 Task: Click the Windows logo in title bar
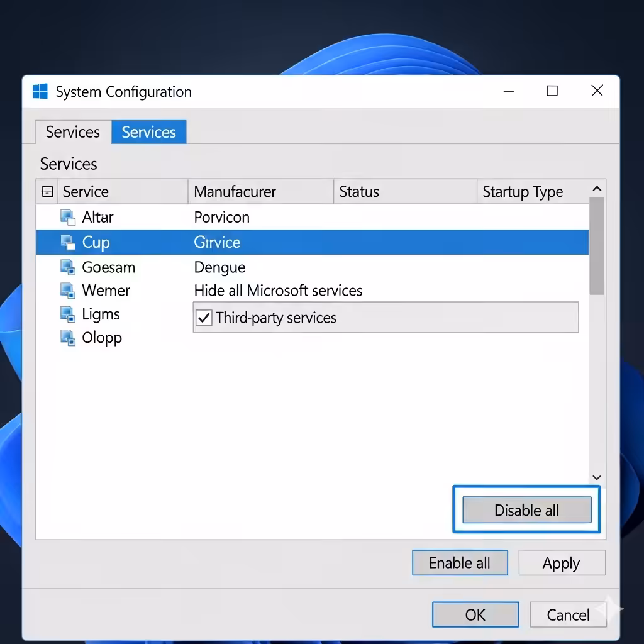(40, 91)
